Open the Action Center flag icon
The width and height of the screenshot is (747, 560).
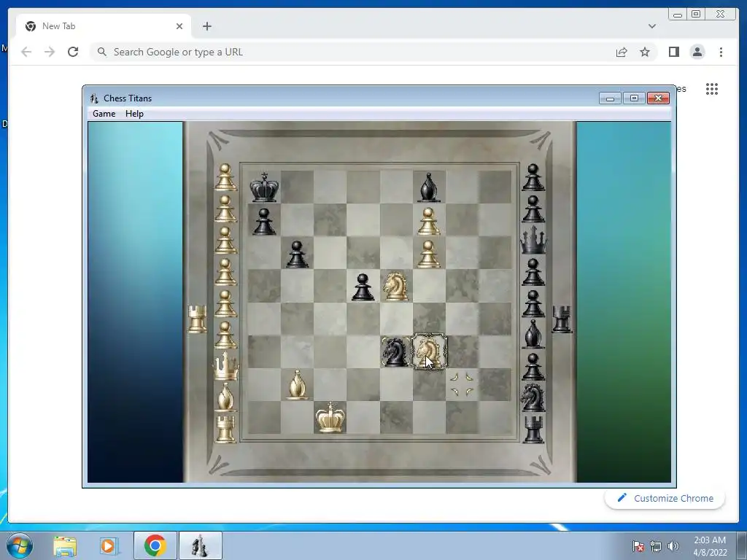[x=638, y=546]
